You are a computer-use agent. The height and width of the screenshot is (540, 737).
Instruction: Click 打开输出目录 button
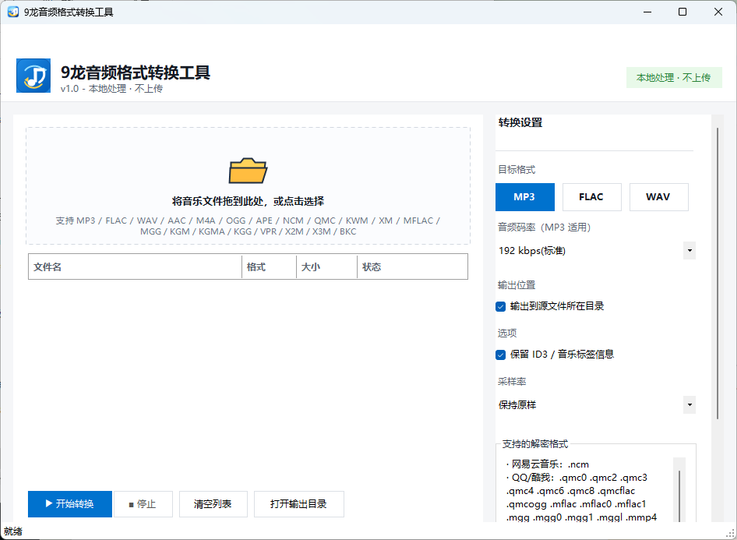coord(299,504)
